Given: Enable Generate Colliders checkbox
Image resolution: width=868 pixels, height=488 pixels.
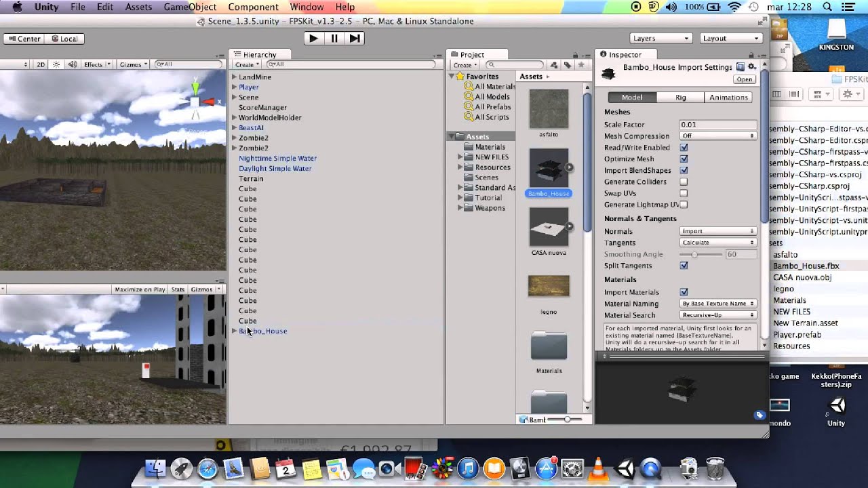Looking at the screenshot, I should pos(684,182).
